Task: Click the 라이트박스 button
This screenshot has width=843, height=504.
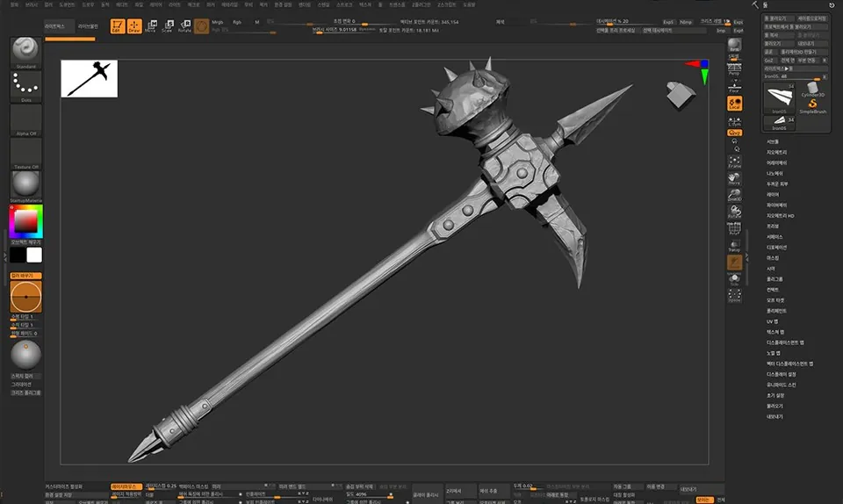Action: pos(59,25)
